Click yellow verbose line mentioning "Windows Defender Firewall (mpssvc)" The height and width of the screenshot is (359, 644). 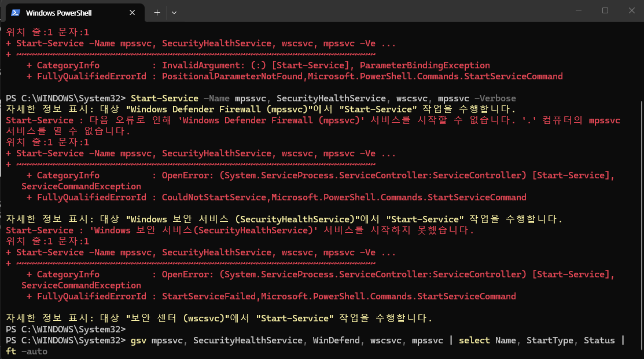(260, 109)
